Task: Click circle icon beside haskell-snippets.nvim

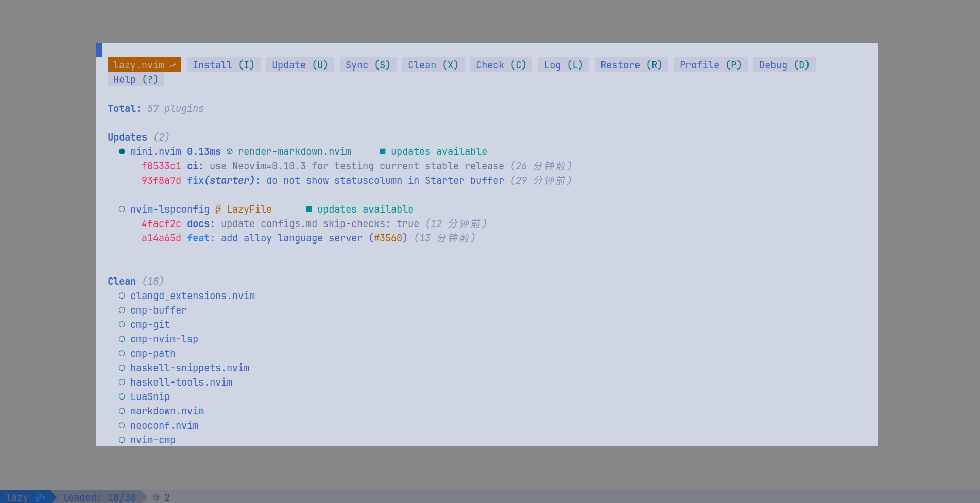Action: click(122, 368)
